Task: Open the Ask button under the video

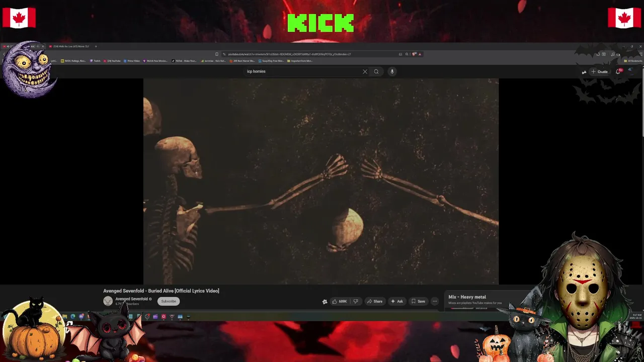Action: (x=397, y=301)
